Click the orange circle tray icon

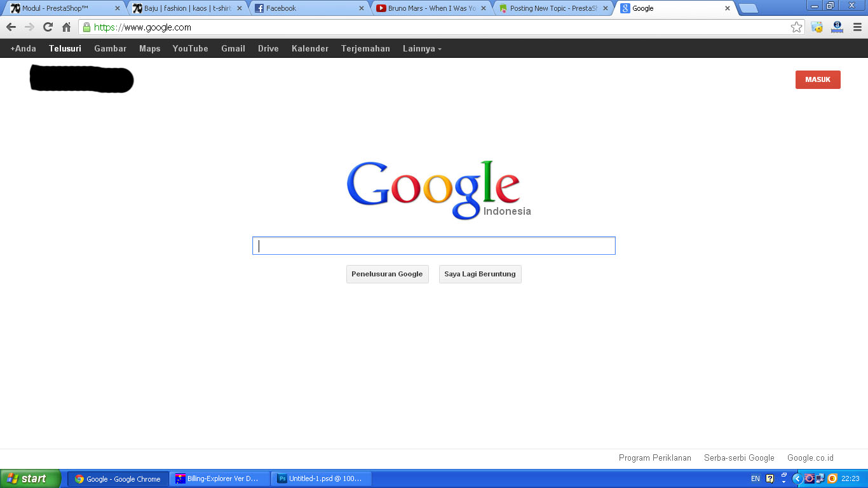click(832, 478)
